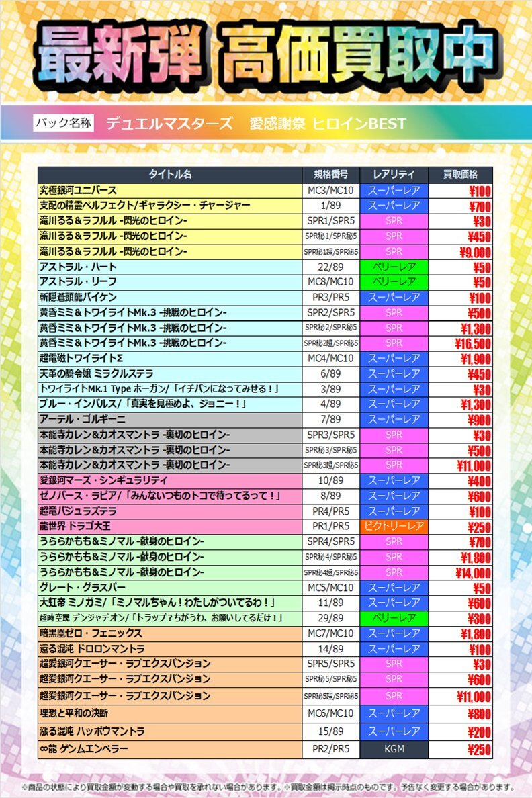Screen dimensions: 532x798
Task: Select code 6/89
Action: tap(331, 373)
